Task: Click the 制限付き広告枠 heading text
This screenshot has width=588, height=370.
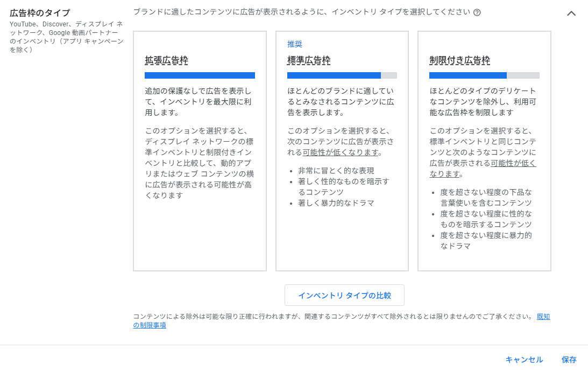Action: point(459,60)
